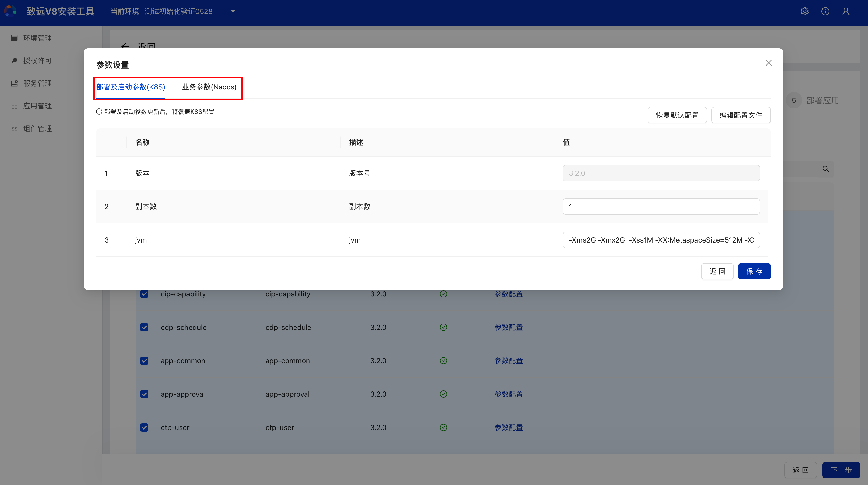The width and height of the screenshot is (868, 485).
Task: Toggle the cdp-schedule checkbox
Action: [x=144, y=327]
